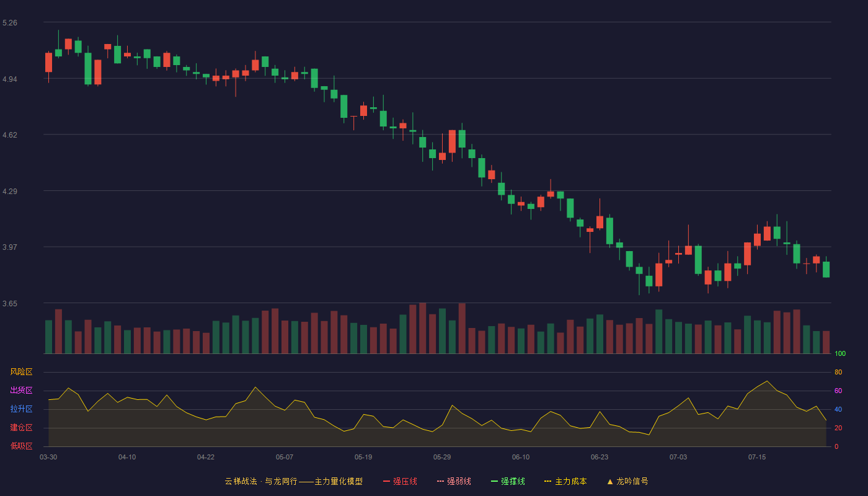The height and width of the screenshot is (496, 868).
Task: Click the 07-15 date label
Action: [x=757, y=457]
